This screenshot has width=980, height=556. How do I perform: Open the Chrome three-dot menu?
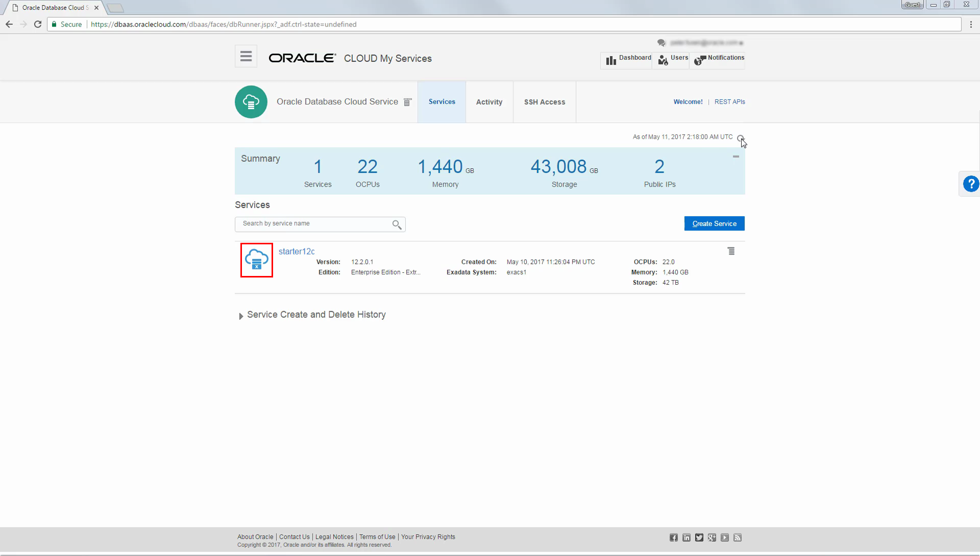971,24
